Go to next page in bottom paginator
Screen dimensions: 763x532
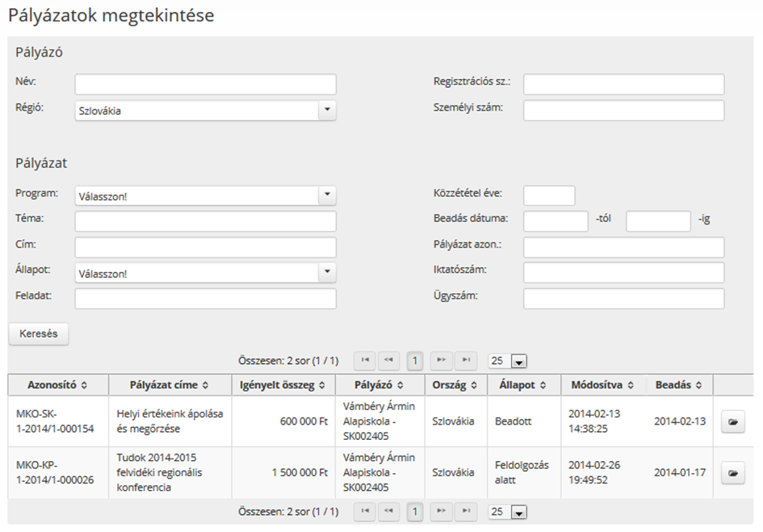coord(442,511)
